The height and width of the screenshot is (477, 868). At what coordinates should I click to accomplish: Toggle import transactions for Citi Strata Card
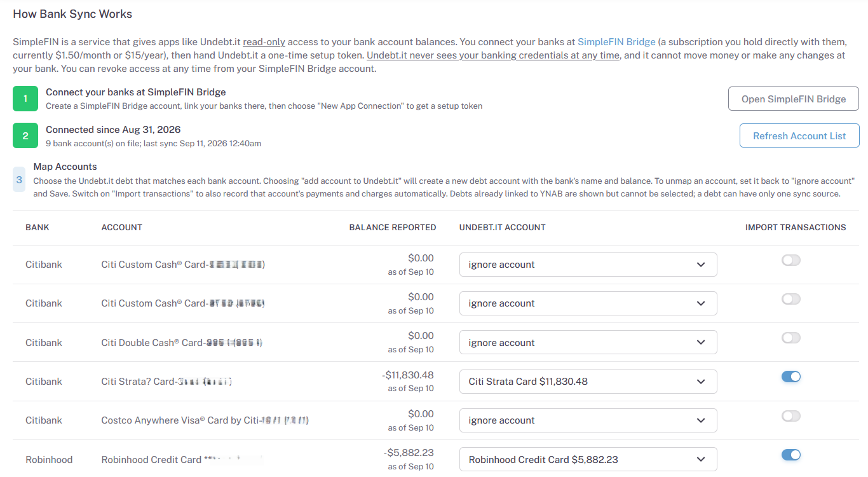coord(791,377)
